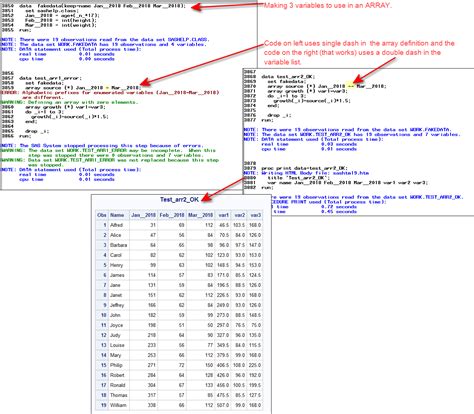Click the name Barbara in the table

118,245
